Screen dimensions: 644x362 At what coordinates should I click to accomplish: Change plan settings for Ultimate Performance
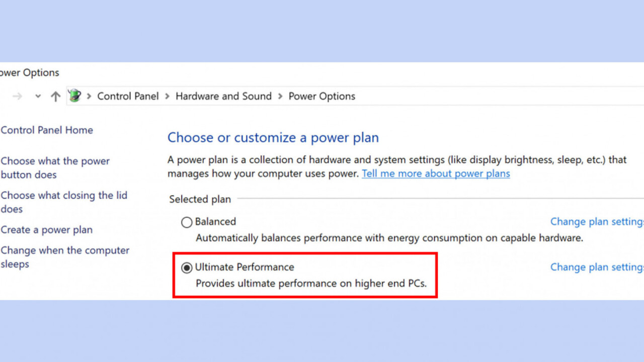597,267
